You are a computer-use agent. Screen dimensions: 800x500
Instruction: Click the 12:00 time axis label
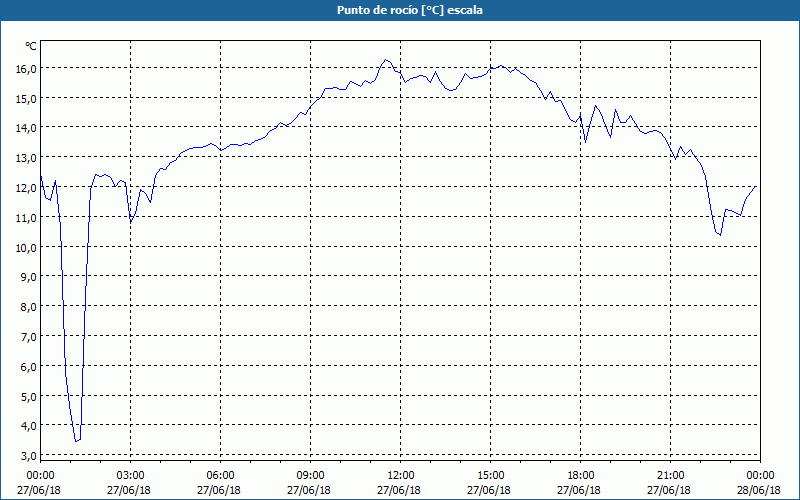click(401, 476)
